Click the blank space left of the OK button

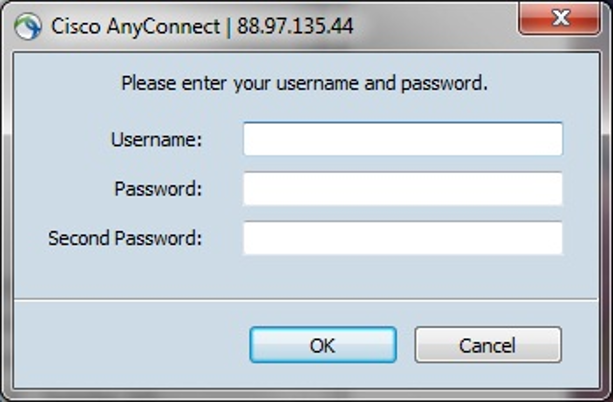click(x=131, y=345)
